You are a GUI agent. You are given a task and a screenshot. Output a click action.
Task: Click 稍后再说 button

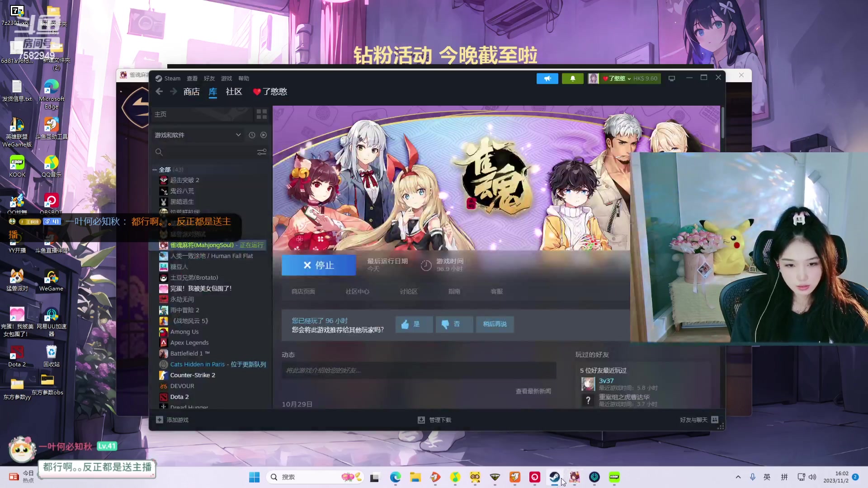tap(495, 324)
